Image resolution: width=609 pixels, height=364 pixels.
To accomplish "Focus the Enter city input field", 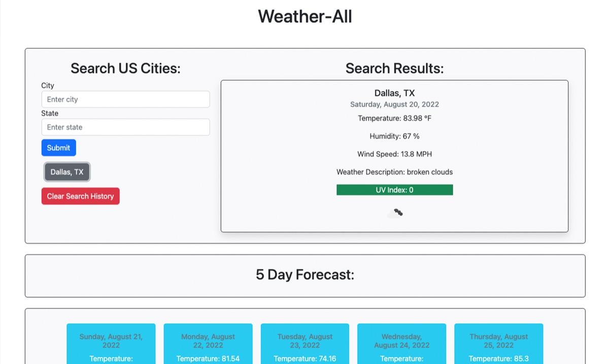I will (x=125, y=99).
